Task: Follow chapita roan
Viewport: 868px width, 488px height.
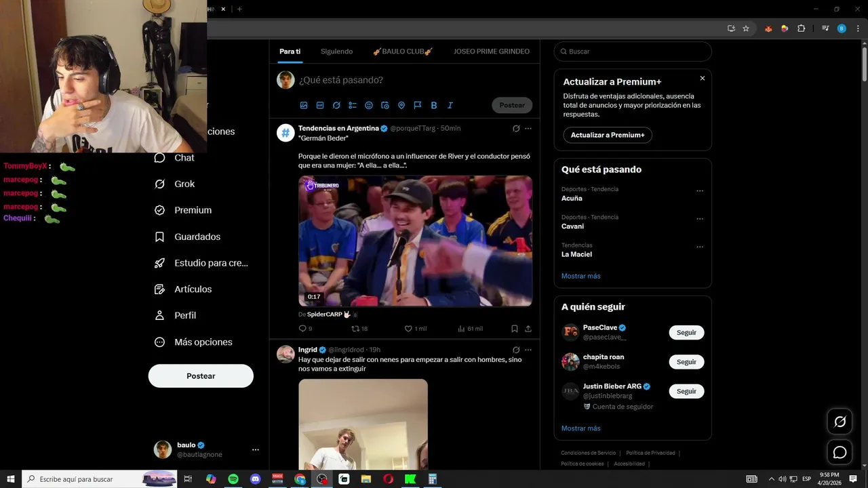Action: tap(686, 362)
